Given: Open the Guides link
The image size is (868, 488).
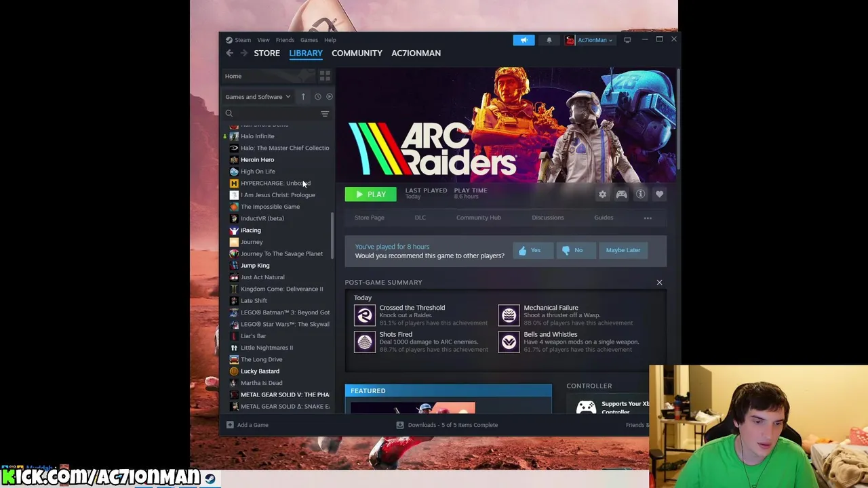Looking at the screenshot, I should 604,218.
